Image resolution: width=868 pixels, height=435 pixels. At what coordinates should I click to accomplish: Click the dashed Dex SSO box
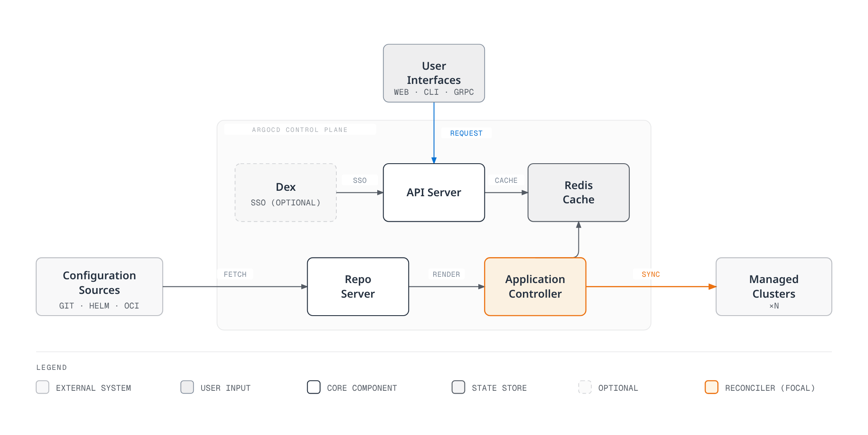tap(286, 192)
